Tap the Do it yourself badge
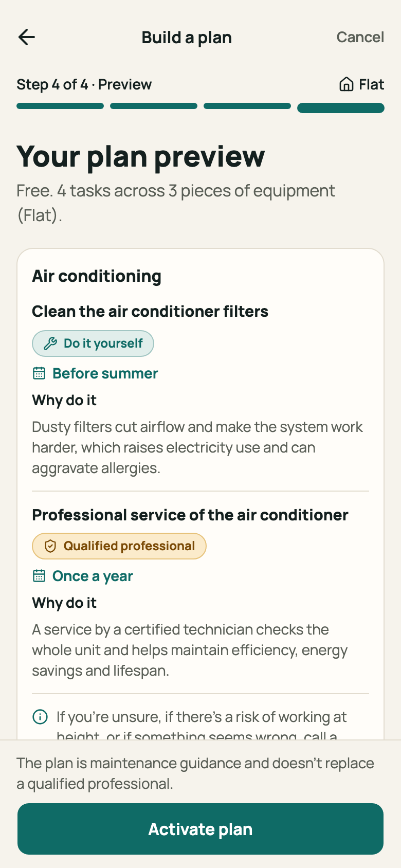This screenshot has height=868, width=401. 93,343
